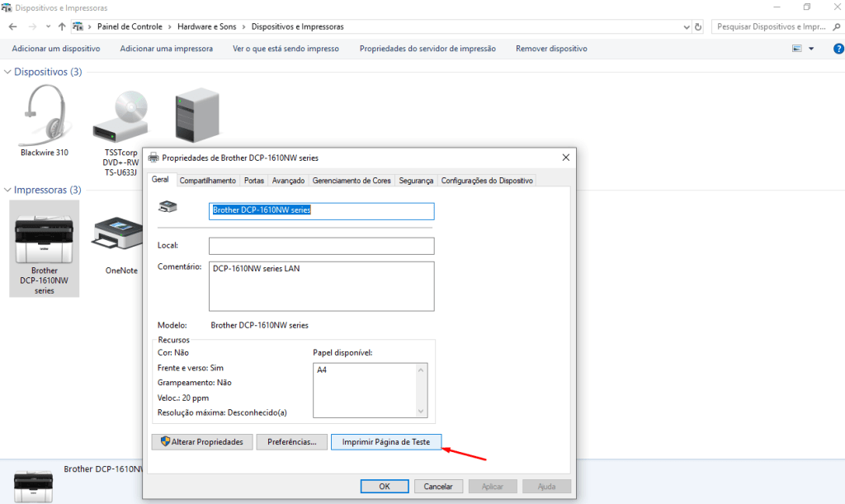Screen dimensions: 845x504
Task: Collapse the Impressoras (3) group
Action: tap(8, 191)
